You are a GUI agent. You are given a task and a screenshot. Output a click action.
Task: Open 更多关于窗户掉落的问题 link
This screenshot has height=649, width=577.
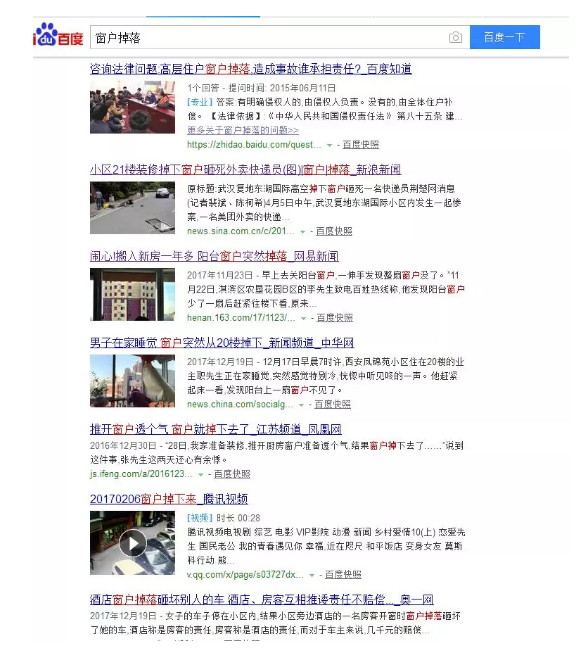coord(243,130)
